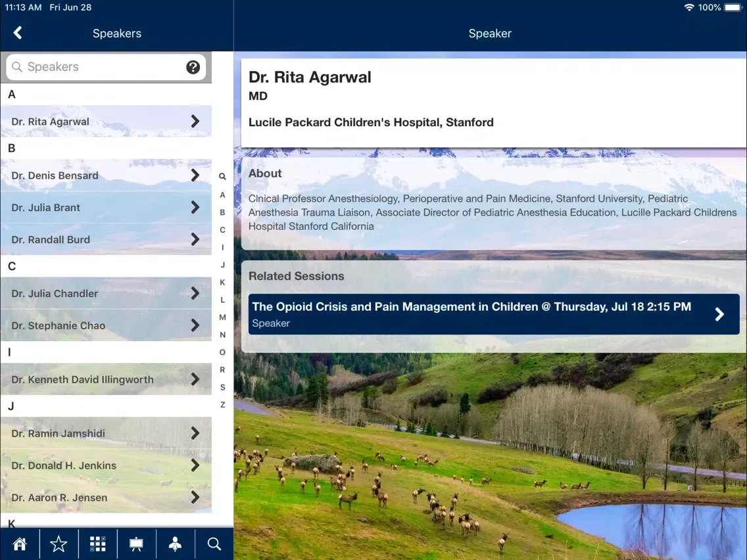Jump to letter I in index
Viewport: 747px width, 560px height.
pyautogui.click(x=222, y=248)
